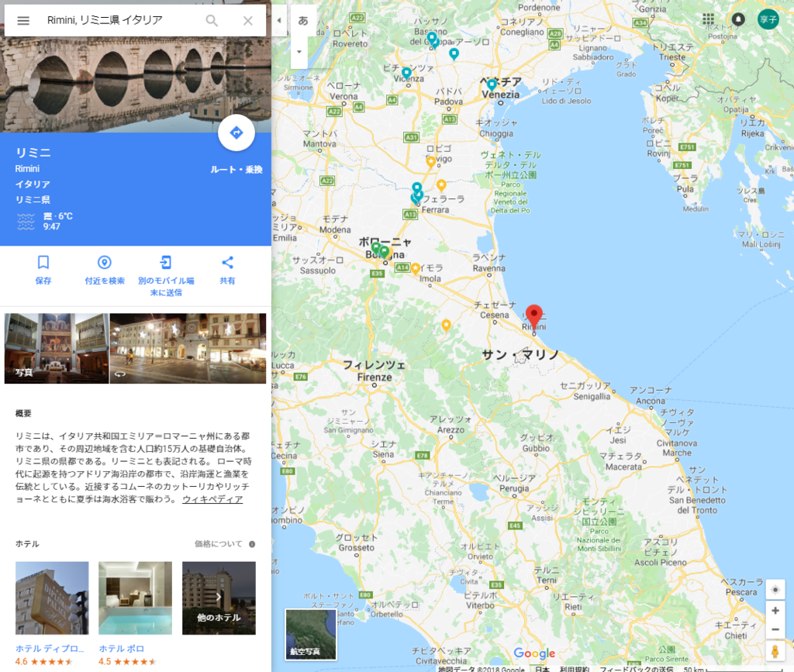Open the notifications bell icon
This screenshot has width=794, height=672.
click(738, 19)
